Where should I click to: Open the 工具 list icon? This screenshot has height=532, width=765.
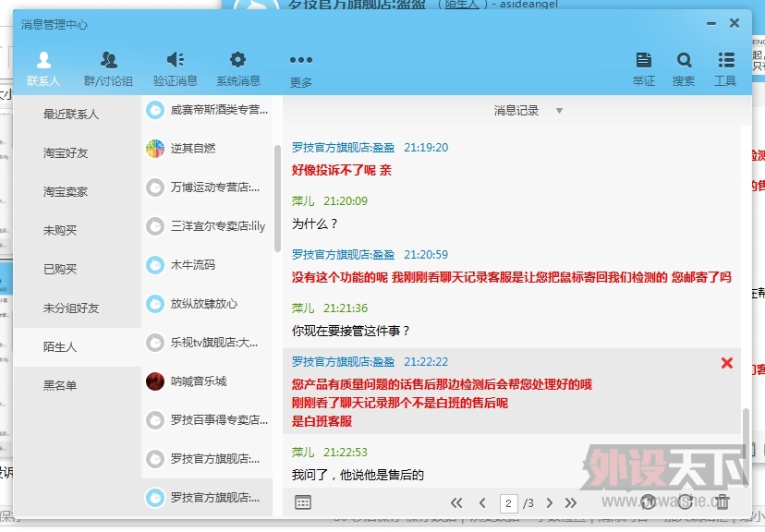pos(726,60)
